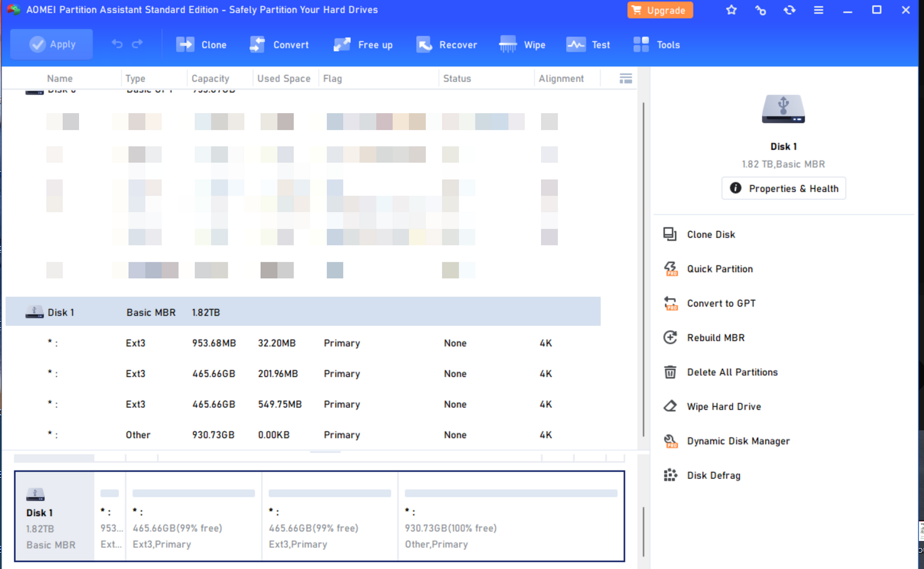The height and width of the screenshot is (569, 924).
Task: Choose the Disk Defrag text option
Action: 713,475
